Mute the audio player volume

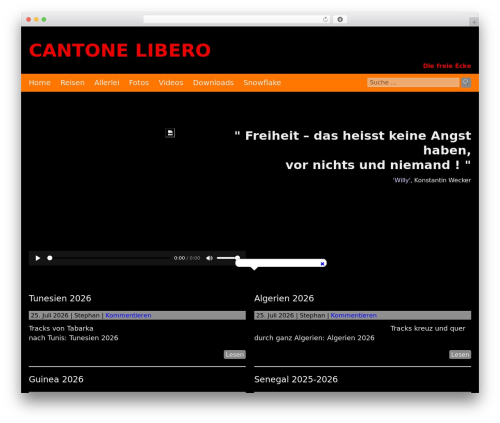click(x=209, y=258)
